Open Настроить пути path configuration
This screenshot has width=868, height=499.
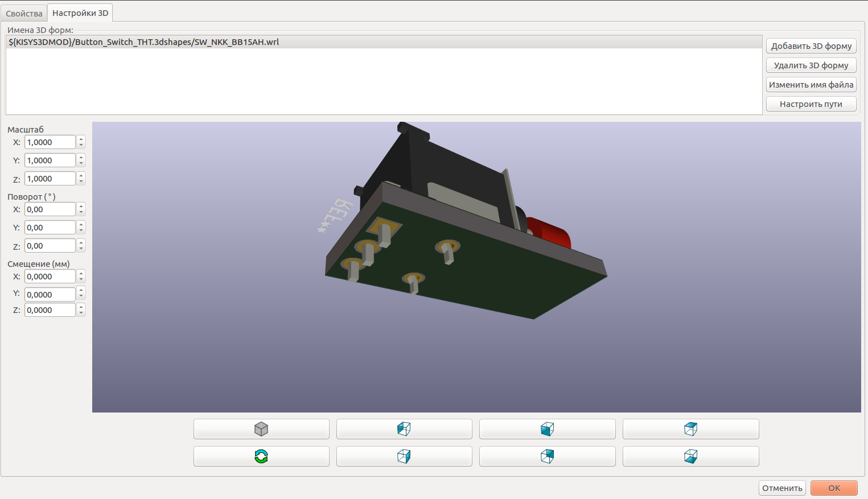click(x=811, y=104)
